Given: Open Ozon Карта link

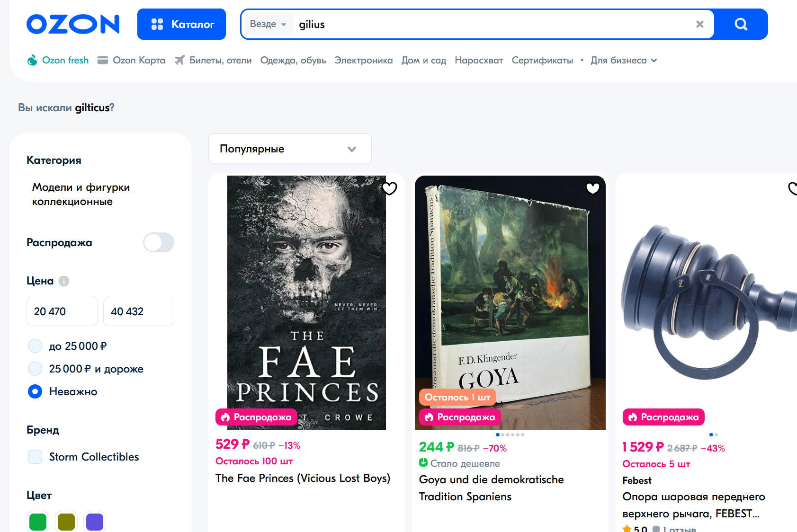Looking at the screenshot, I should coord(139,60).
